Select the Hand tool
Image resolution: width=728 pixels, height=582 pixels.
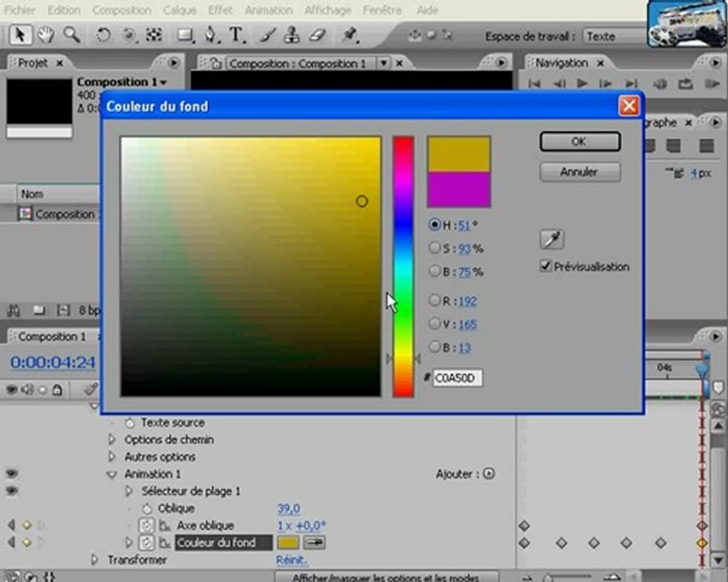point(45,35)
